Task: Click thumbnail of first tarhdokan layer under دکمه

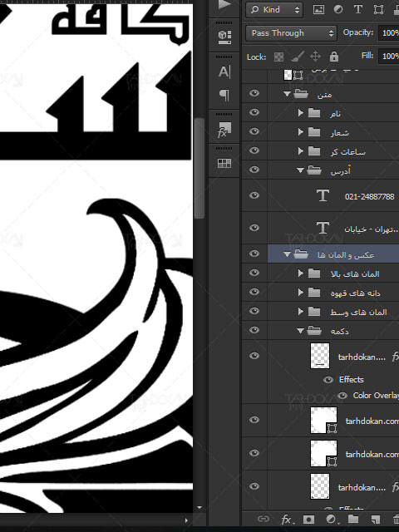Action: 320,356
